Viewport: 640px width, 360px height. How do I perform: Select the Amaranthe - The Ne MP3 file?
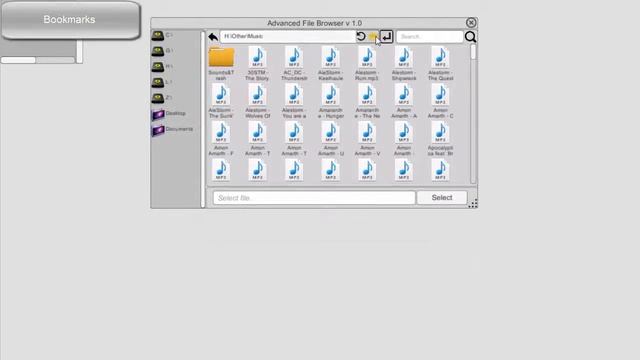pos(367,101)
